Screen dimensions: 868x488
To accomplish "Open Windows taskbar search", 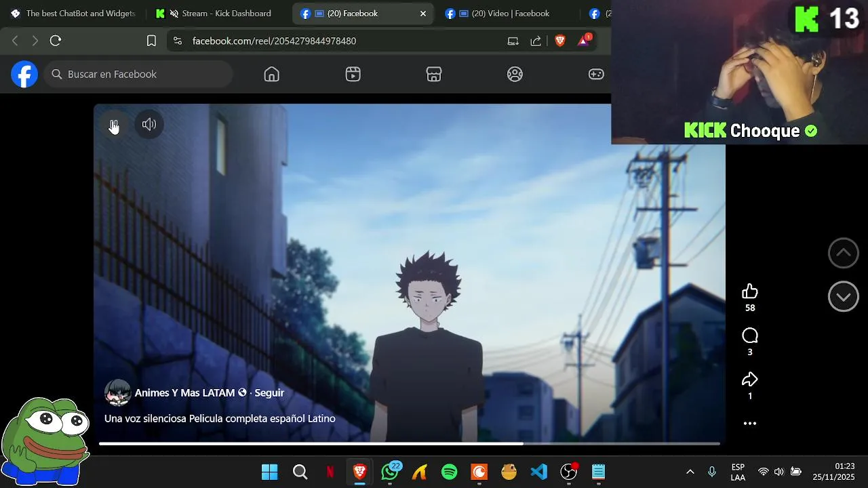I will [300, 472].
